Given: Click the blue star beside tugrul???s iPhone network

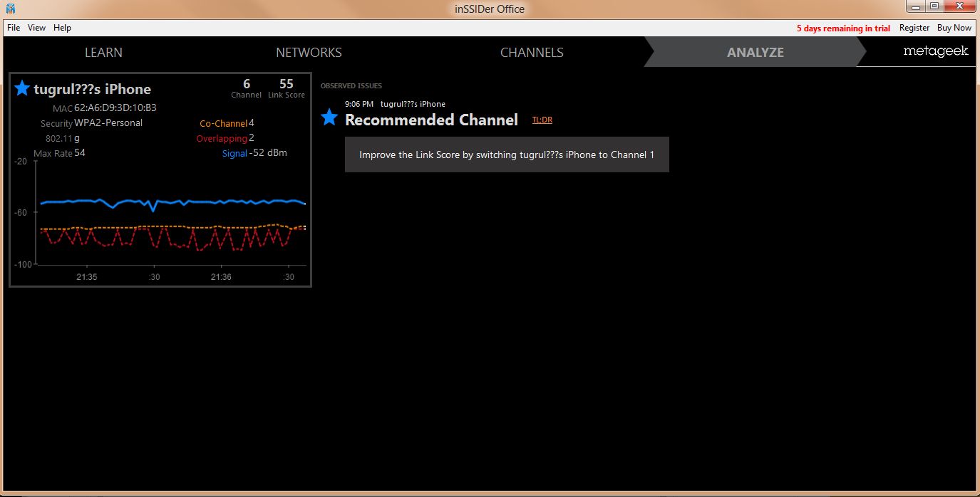Looking at the screenshot, I should 22,88.
